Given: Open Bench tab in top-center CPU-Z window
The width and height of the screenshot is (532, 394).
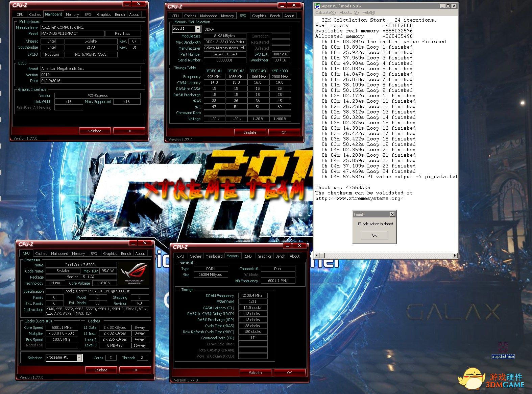Looking at the screenshot, I should (x=275, y=16).
